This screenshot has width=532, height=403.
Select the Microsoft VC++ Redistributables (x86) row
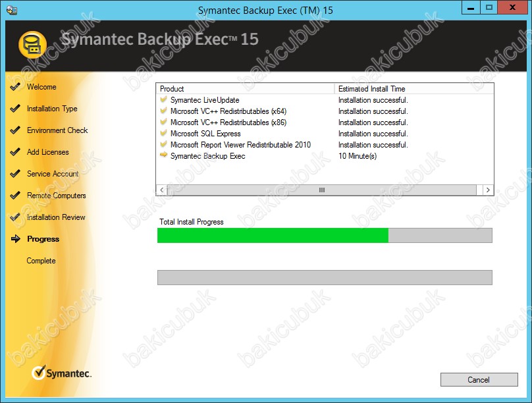(x=325, y=122)
